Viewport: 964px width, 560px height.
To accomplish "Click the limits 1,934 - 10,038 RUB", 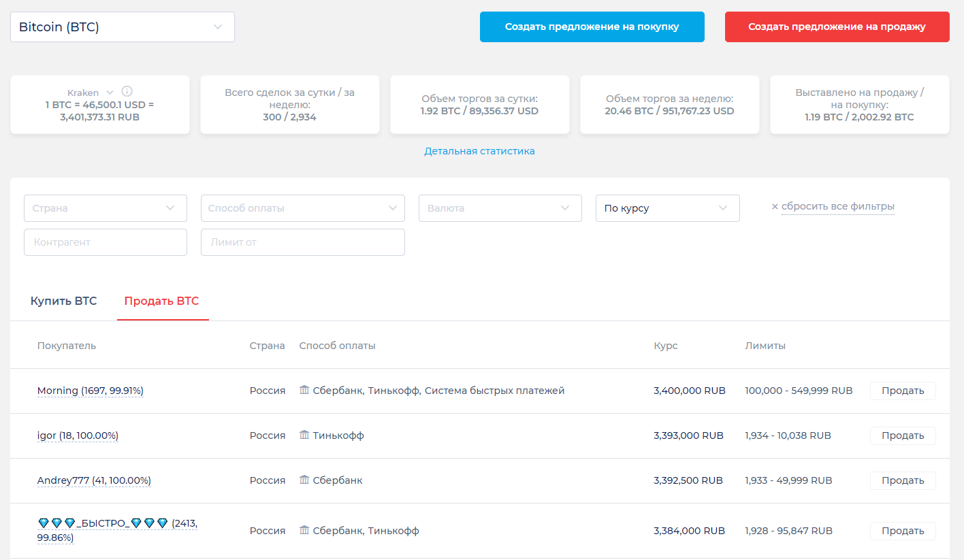I will click(788, 435).
